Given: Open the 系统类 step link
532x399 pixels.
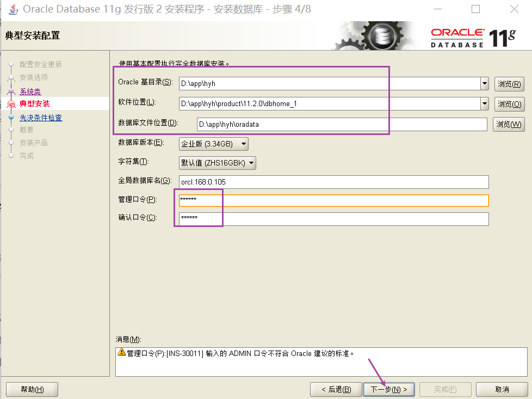Looking at the screenshot, I should pos(30,91).
